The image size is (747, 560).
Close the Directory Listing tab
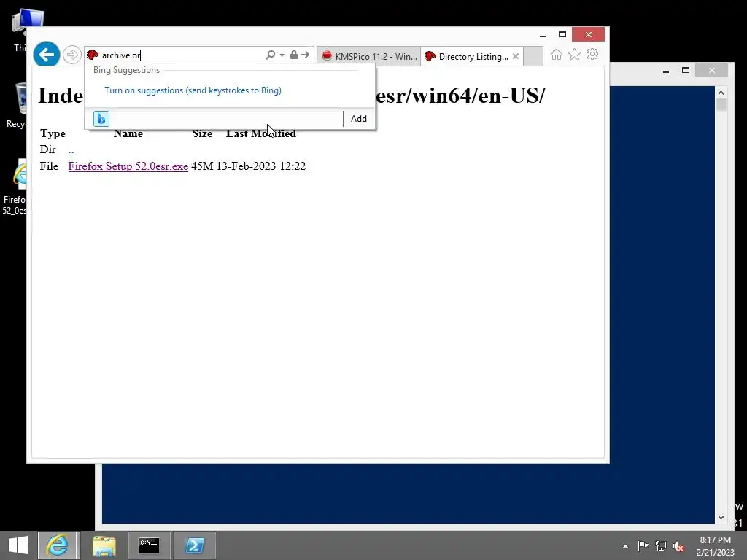pyautogui.click(x=516, y=56)
